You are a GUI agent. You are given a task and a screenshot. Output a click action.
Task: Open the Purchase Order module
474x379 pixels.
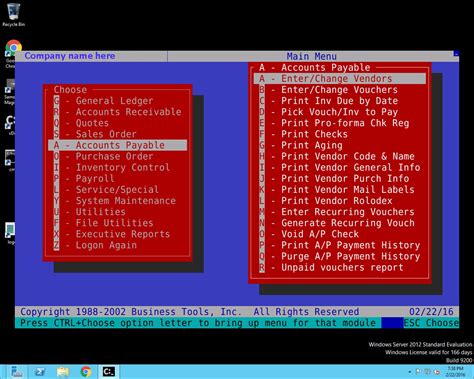[x=118, y=156]
